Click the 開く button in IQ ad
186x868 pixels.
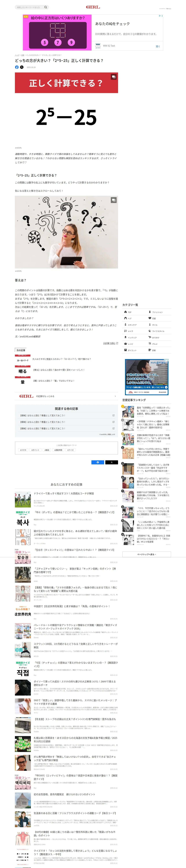(x=158, y=46)
